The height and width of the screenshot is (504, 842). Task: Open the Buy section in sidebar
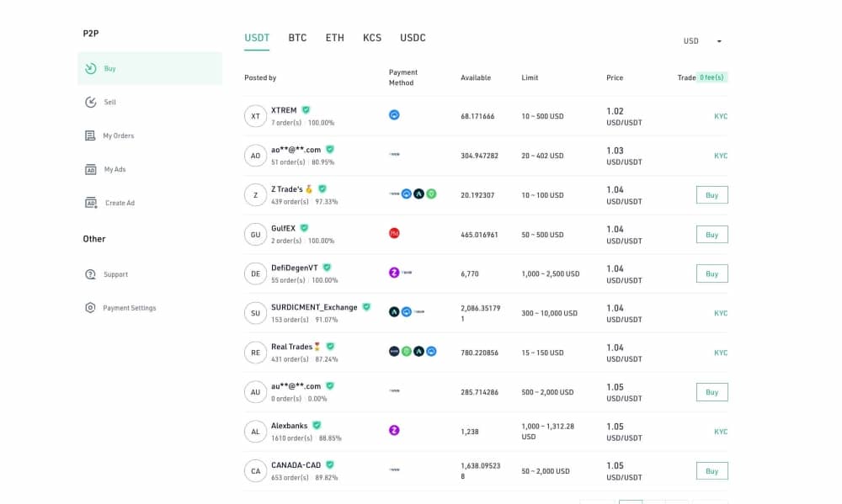(150, 68)
